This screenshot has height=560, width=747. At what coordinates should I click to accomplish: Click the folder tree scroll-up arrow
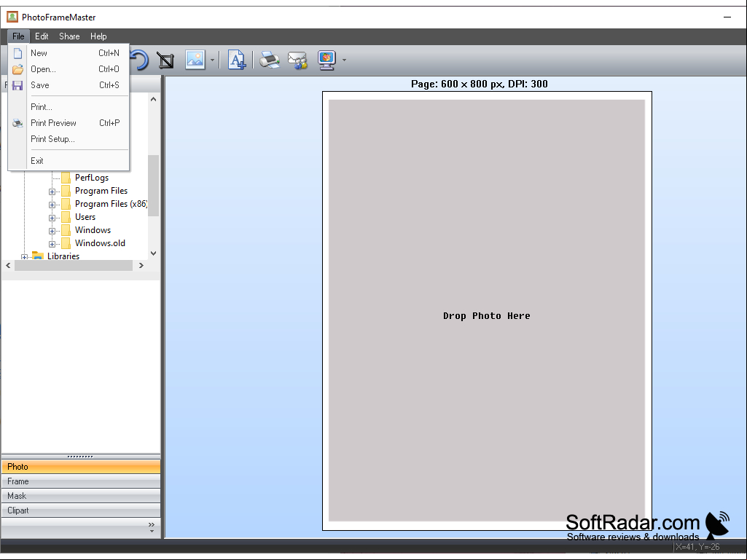point(153,99)
